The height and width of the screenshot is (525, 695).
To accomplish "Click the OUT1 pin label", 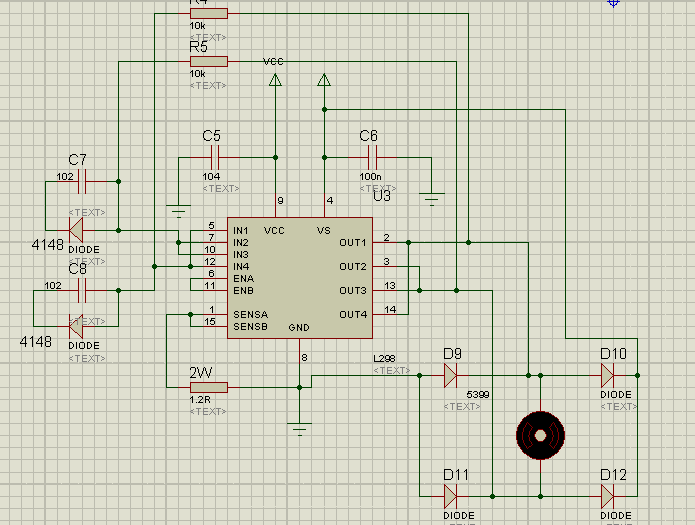I will coord(353,243).
